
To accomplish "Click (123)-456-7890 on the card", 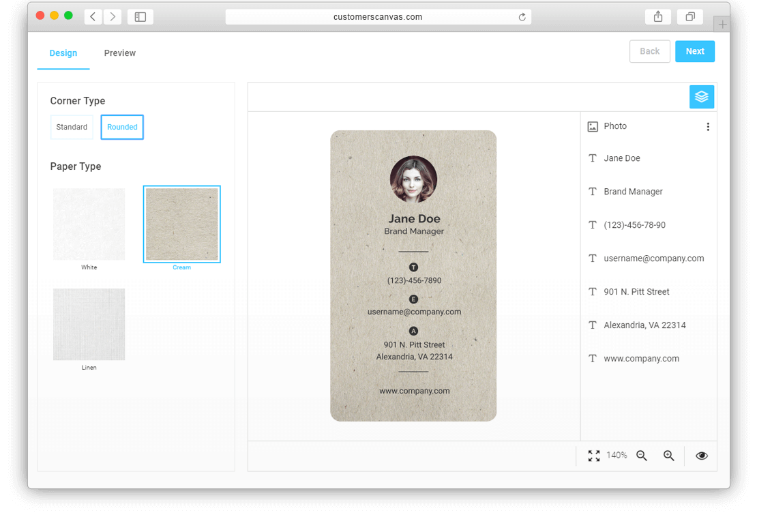I will pos(414,280).
